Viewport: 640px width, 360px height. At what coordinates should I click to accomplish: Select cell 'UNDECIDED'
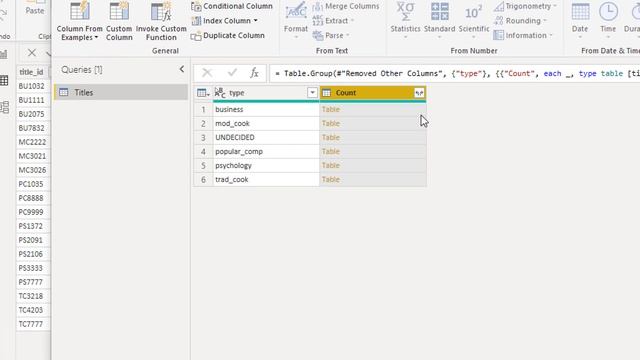tap(266, 138)
